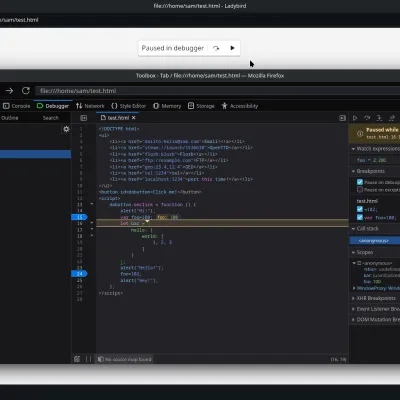
Task: Click the Paused while stepping info icon
Action: click(x=360, y=134)
